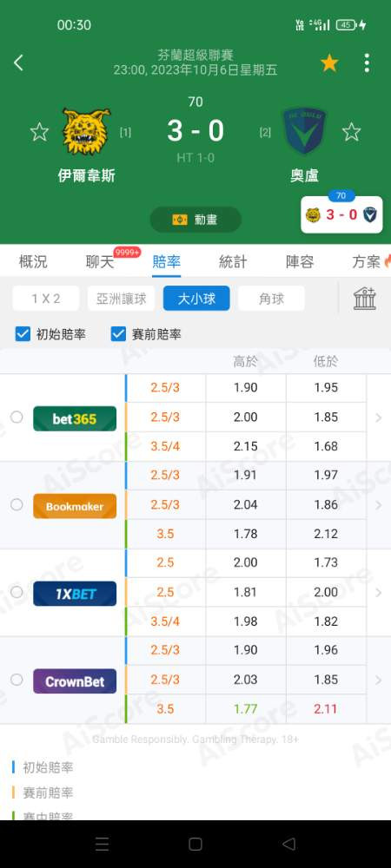Select the 1XBET radio button
This screenshot has height=868, width=391.
pyautogui.click(x=17, y=592)
